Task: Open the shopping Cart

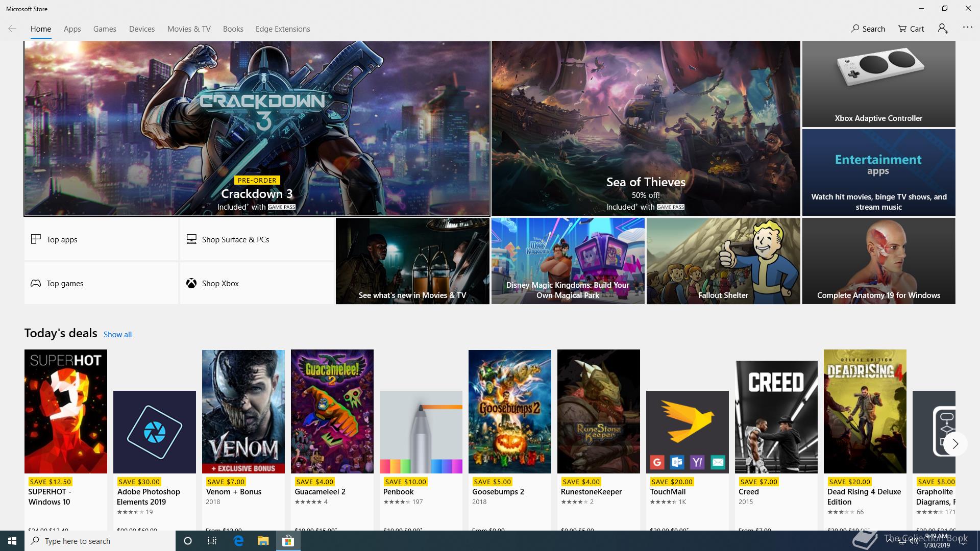Action: point(911,29)
